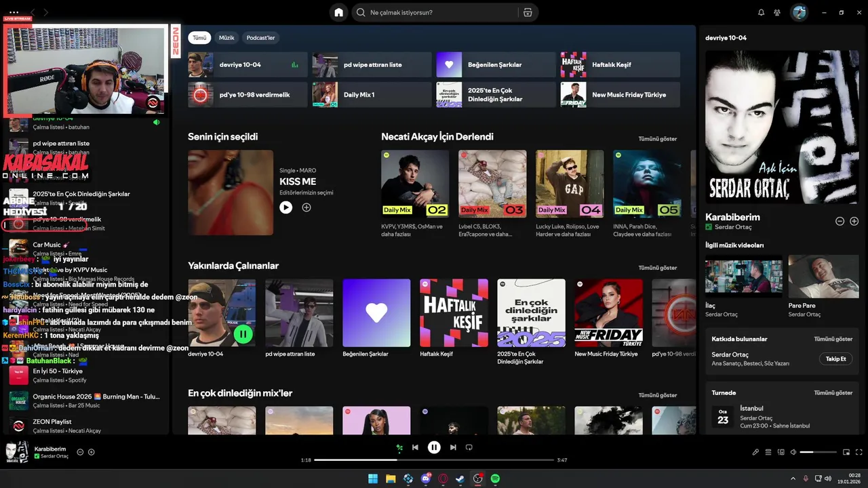Open the play queue icon
This screenshot has width=868, height=488.
pyautogui.click(x=768, y=452)
